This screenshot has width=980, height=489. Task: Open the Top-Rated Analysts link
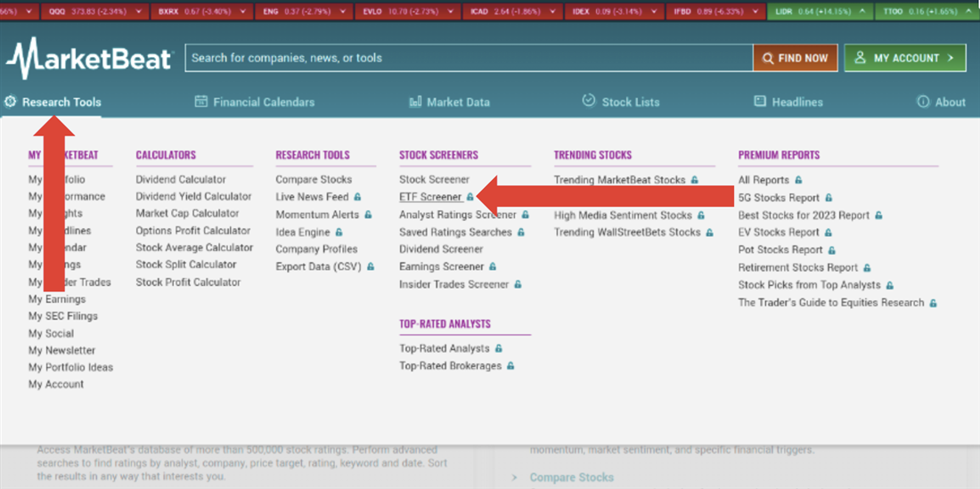(444, 348)
